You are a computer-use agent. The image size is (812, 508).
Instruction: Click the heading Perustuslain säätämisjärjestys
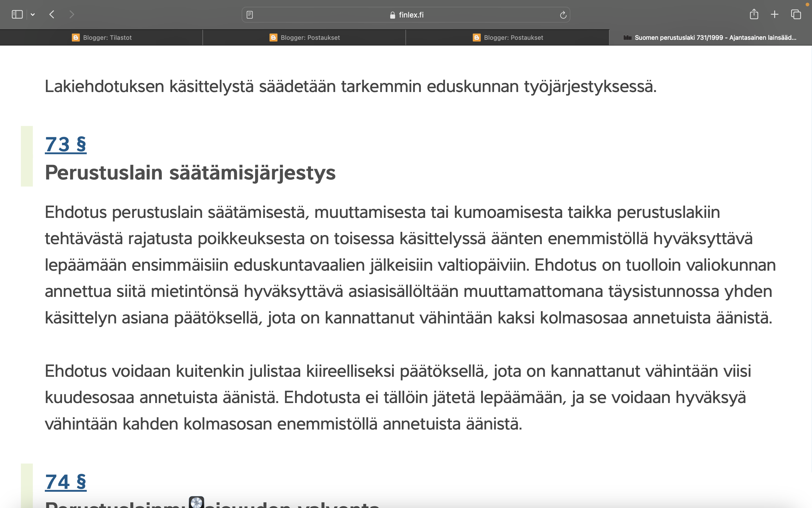tap(190, 173)
